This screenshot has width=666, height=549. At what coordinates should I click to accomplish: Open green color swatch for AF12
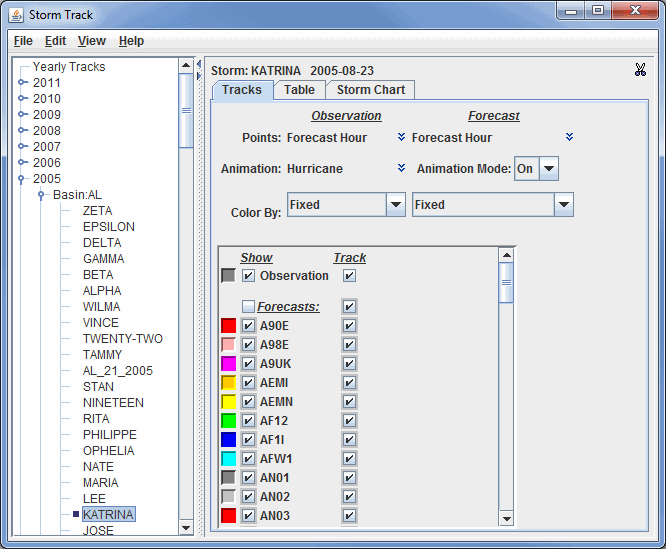point(229,420)
